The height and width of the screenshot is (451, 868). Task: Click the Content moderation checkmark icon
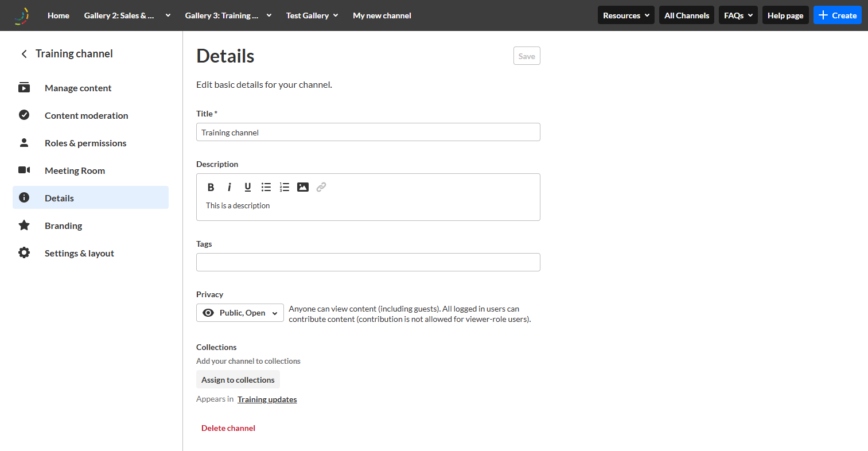coord(24,115)
